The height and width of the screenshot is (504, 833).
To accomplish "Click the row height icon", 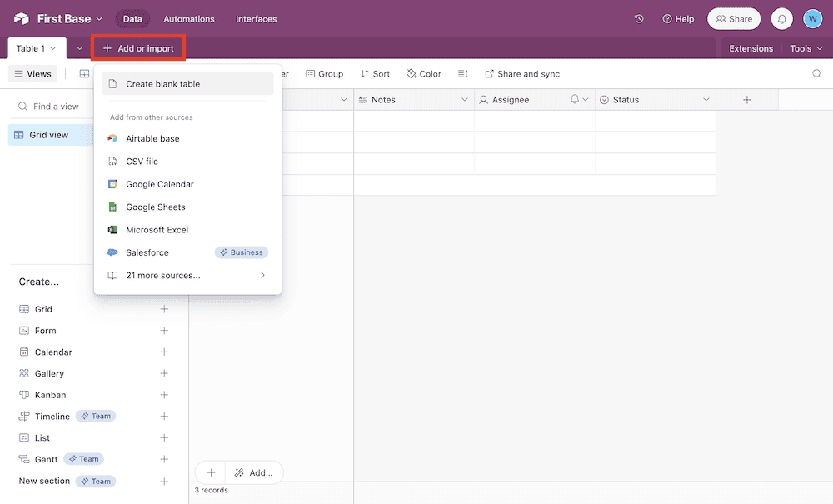I will 462,74.
